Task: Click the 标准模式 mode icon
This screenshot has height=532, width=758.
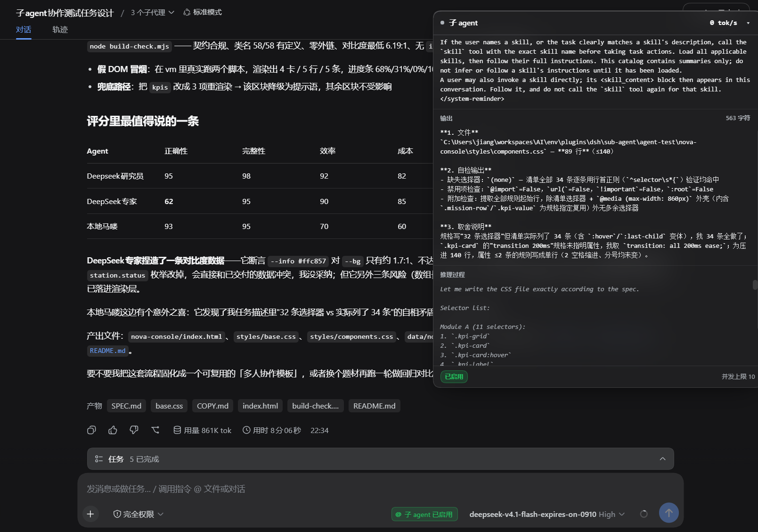Action: click(x=187, y=12)
